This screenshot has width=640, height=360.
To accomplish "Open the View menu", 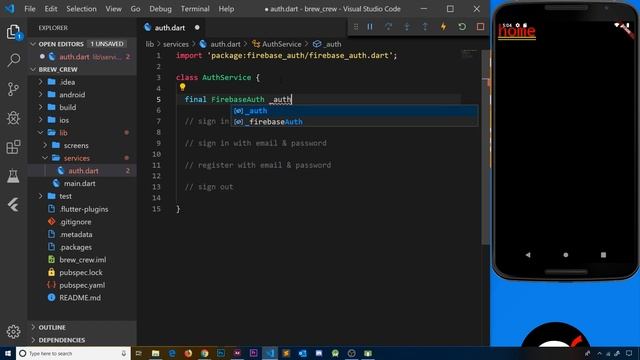I will [113, 9].
